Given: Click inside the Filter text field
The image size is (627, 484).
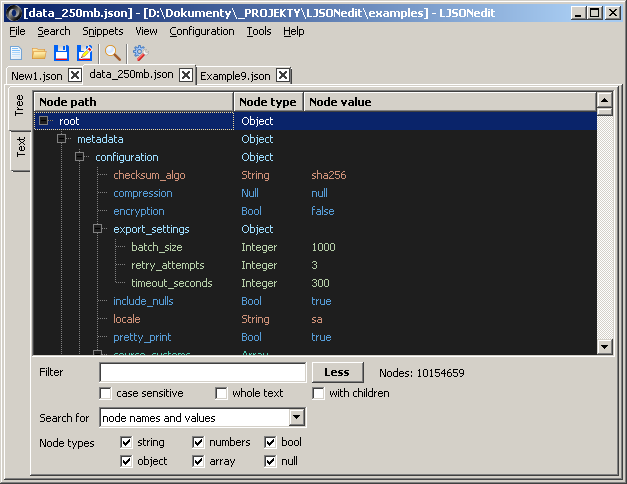Looking at the screenshot, I should click(x=202, y=372).
